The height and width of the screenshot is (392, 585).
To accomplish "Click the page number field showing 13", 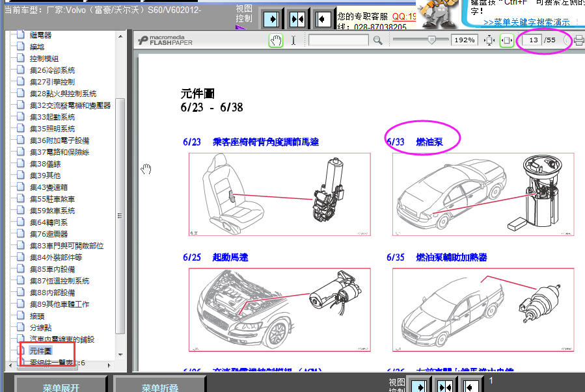I will pos(532,40).
